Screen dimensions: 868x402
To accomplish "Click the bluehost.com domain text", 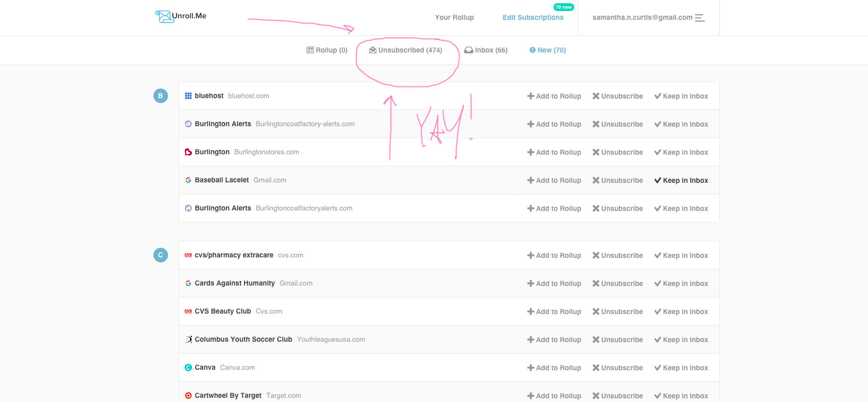I will coord(249,96).
